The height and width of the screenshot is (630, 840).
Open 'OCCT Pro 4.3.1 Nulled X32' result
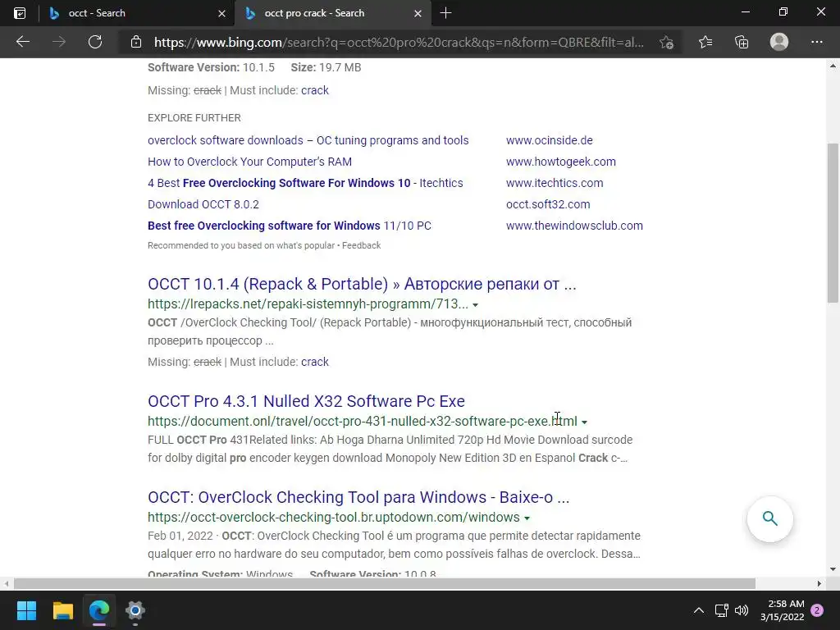coord(307,401)
